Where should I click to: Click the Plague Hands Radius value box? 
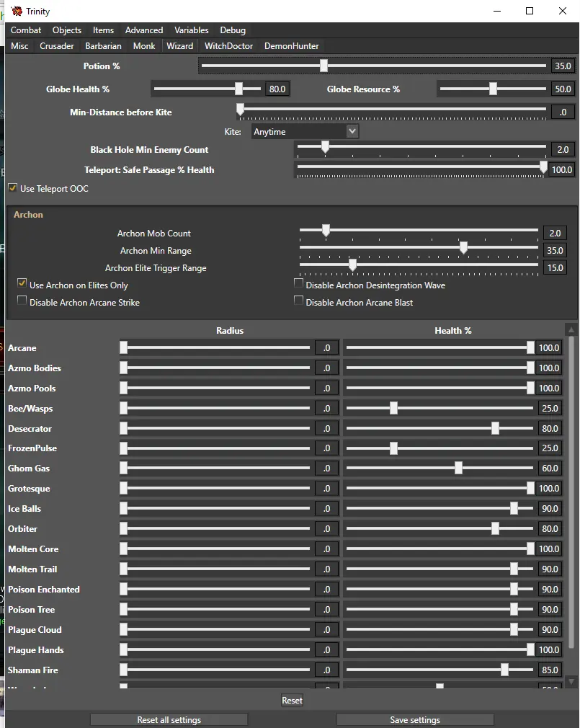pyautogui.click(x=326, y=650)
